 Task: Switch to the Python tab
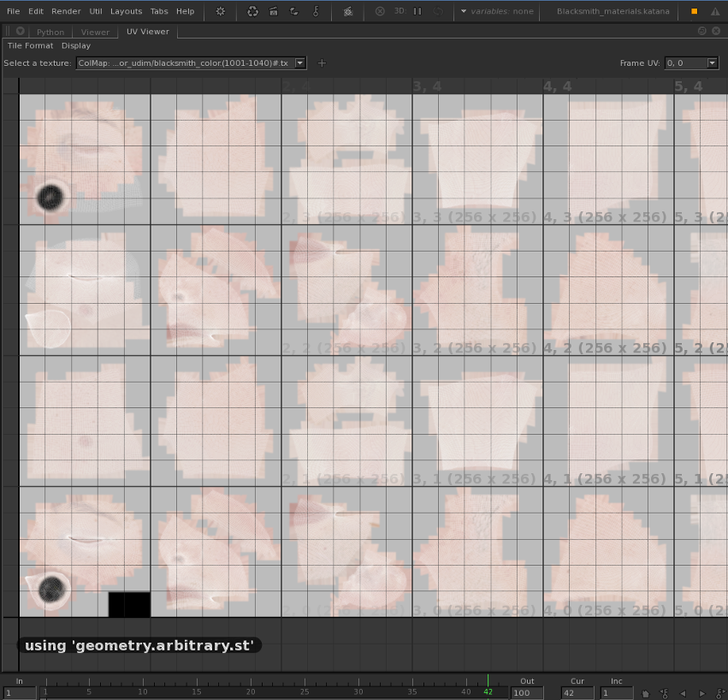point(49,31)
